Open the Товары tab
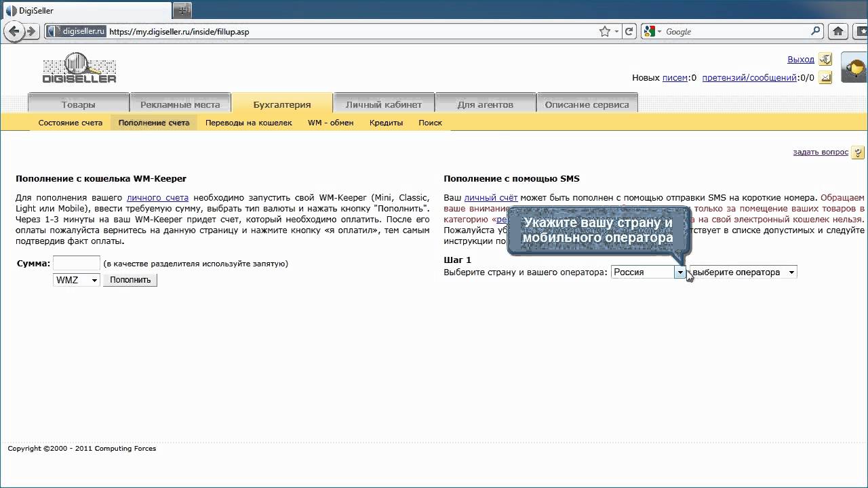868x488 pixels. 79,104
